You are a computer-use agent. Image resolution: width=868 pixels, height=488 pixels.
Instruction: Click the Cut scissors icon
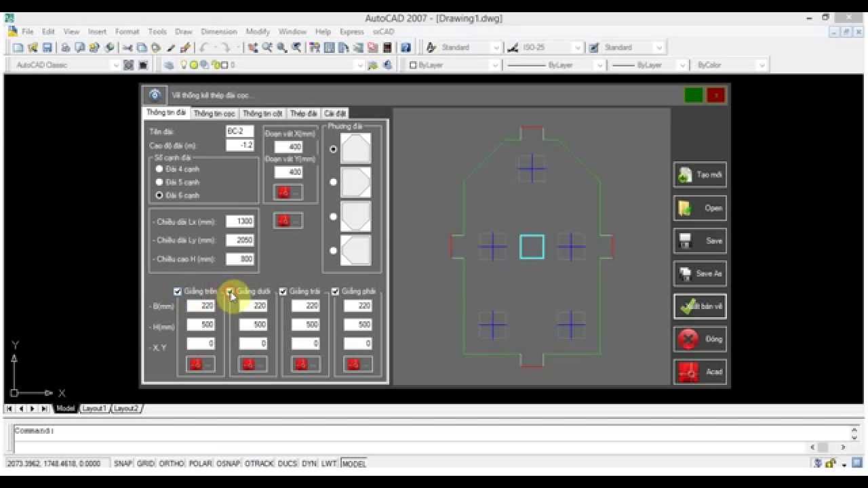[x=127, y=47]
